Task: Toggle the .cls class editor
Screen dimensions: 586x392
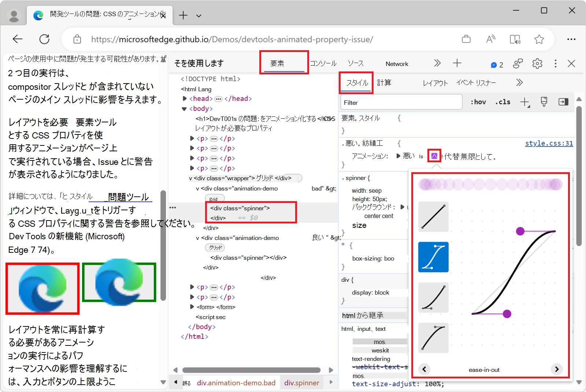Action: pyautogui.click(x=503, y=102)
